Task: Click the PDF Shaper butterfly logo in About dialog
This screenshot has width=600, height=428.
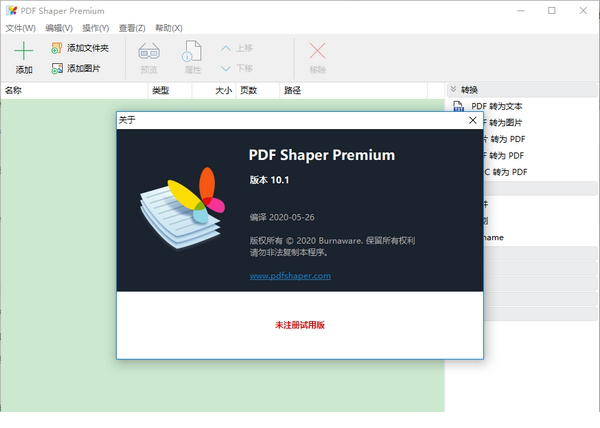Action: 182,208
